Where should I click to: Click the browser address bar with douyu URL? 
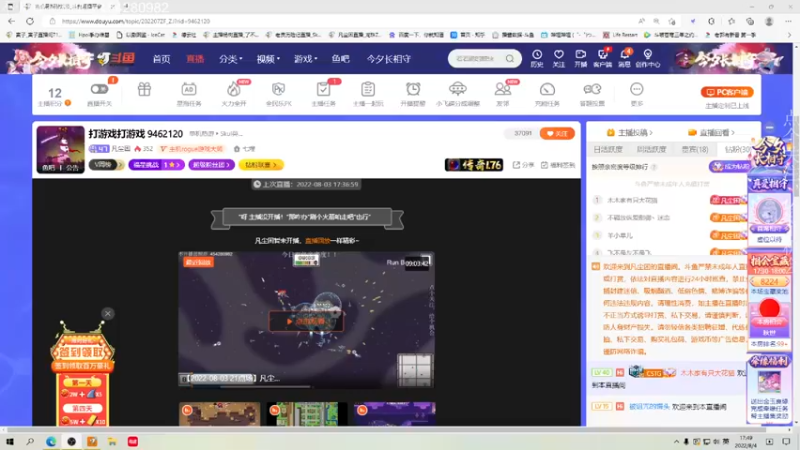coord(337,21)
